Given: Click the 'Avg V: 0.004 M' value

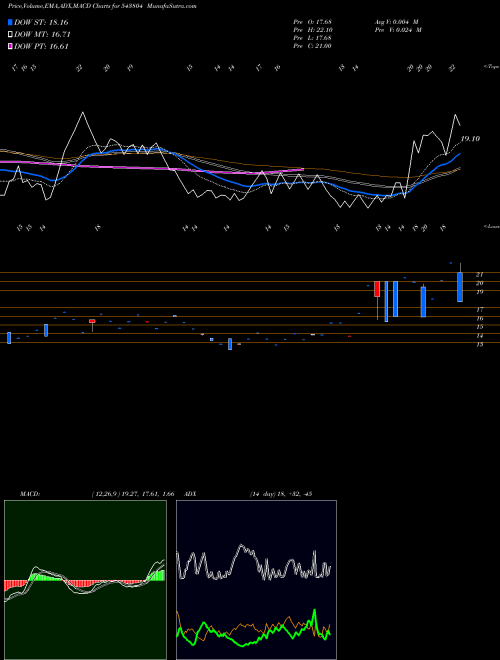Looking at the screenshot, I should (397, 22).
